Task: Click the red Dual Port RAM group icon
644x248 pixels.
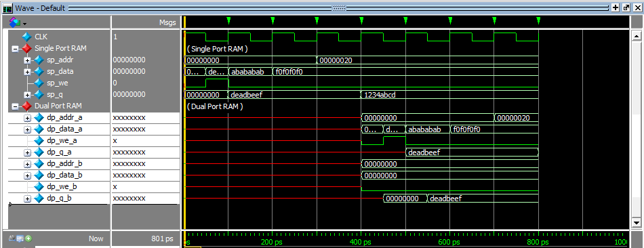Action: point(27,106)
